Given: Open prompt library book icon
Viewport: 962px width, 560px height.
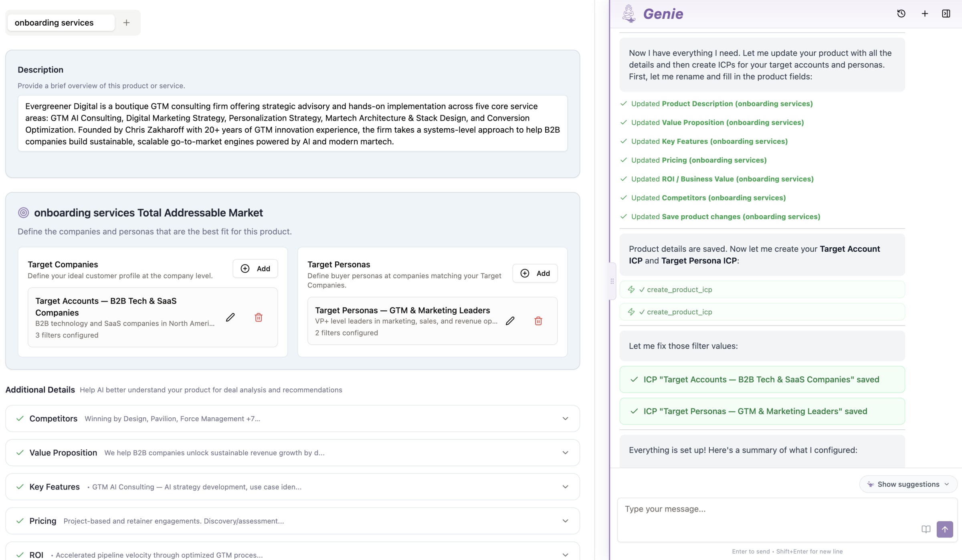Looking at the screenshot, I should pos(926,529).
